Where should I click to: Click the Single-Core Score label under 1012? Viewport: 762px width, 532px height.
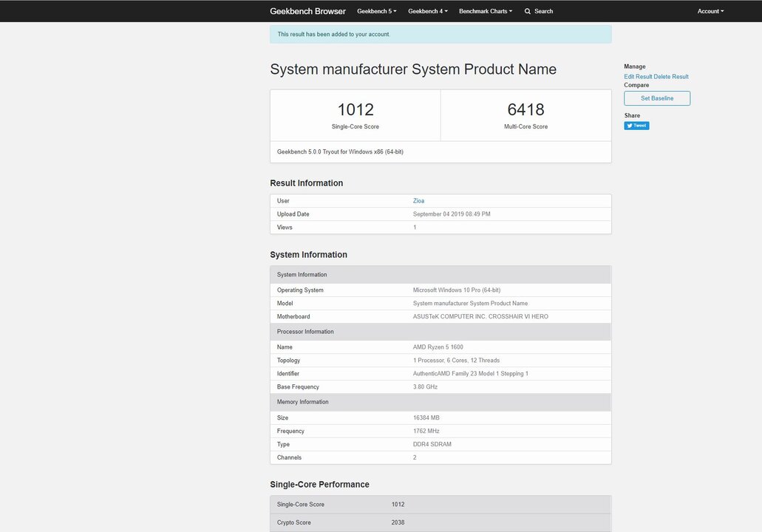click(x=356, y=126)
